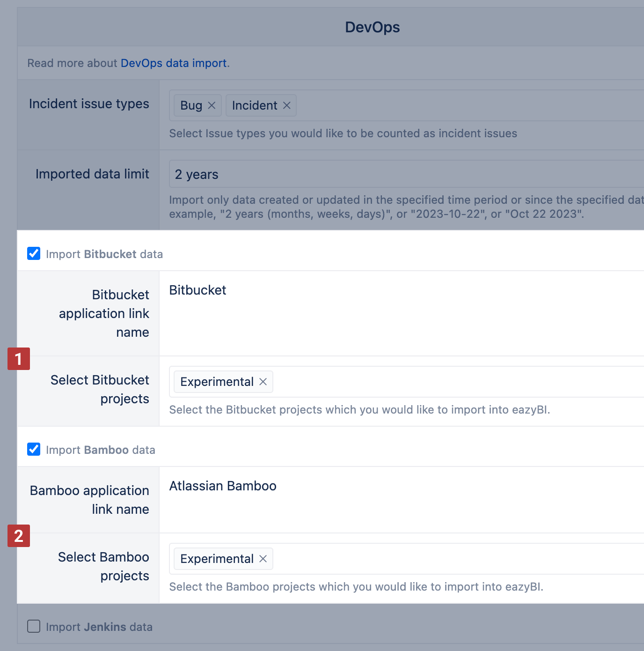Remove Experimental from Bamboo projects
644x651 pixels.
click(x=263, y=559)
